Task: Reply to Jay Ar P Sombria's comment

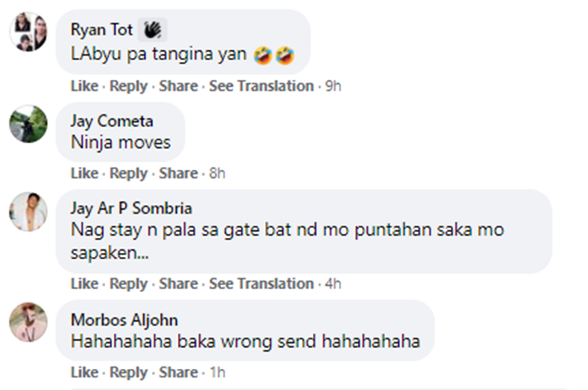Action: (x=129, y=283)
